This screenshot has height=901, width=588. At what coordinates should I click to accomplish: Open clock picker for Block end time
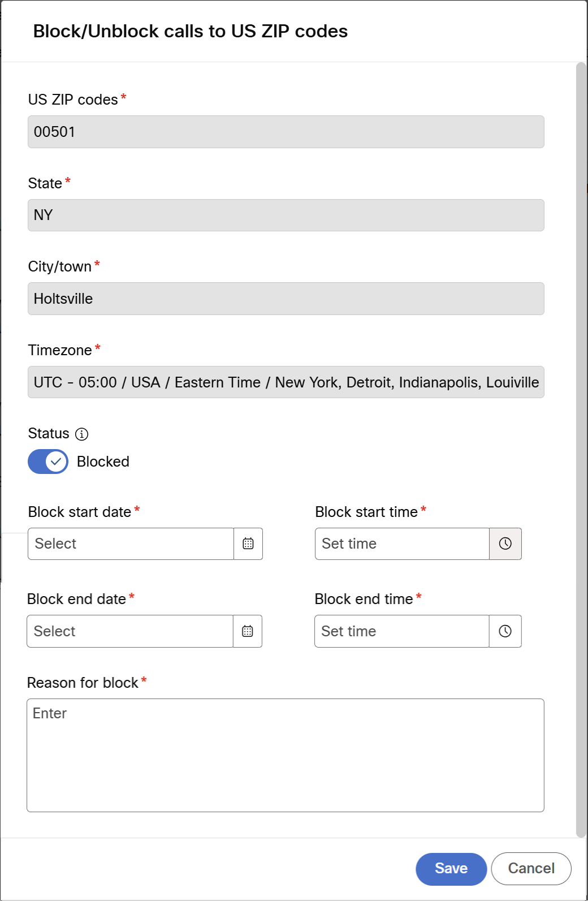tap(505, 631)
